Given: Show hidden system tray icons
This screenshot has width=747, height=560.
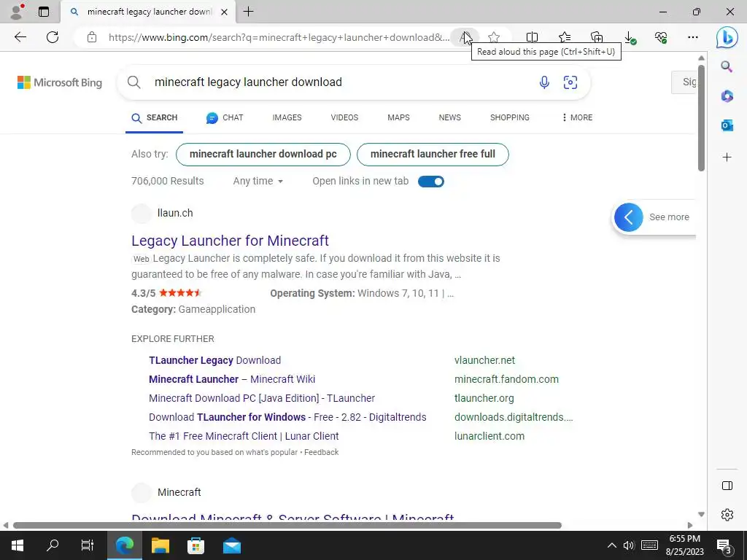Looking at the screenshot, I should point(612,545).
